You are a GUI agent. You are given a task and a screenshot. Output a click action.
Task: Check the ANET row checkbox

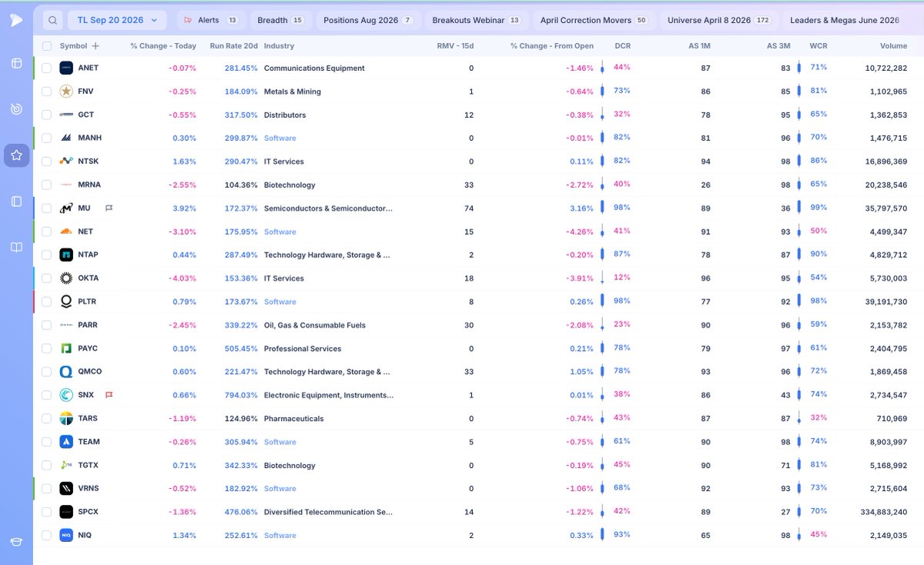click(47, 68)
